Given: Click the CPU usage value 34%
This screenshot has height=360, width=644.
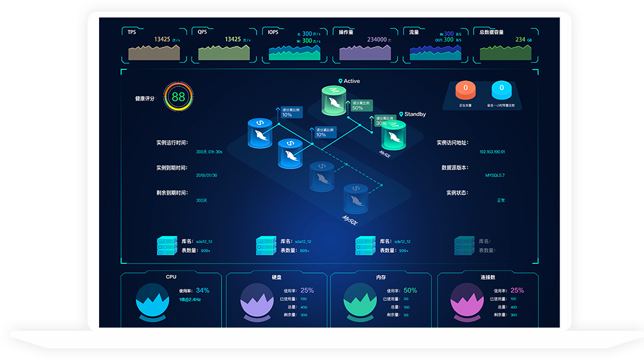Looking at the screenshot, I should coord(203,291).
